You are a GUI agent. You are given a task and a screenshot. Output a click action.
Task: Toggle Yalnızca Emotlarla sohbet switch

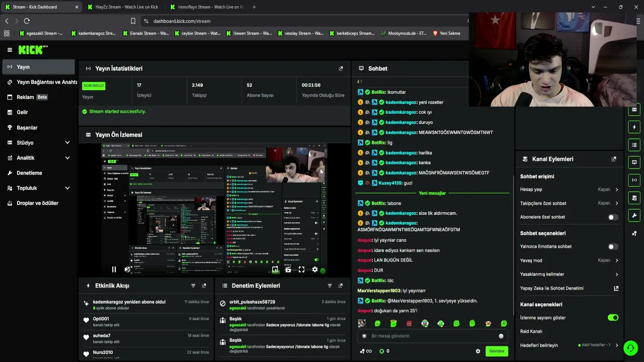tap(612, 247)
